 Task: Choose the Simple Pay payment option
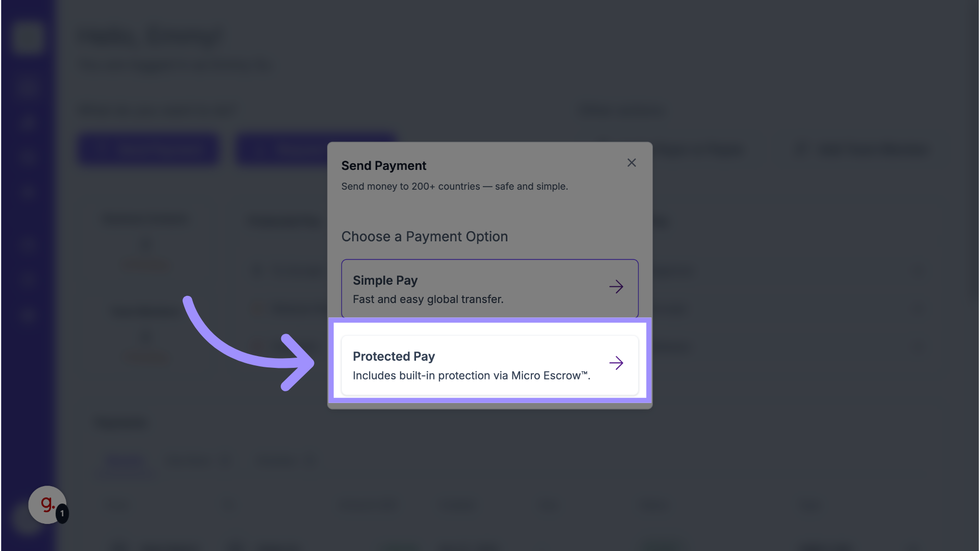[489, 289]
